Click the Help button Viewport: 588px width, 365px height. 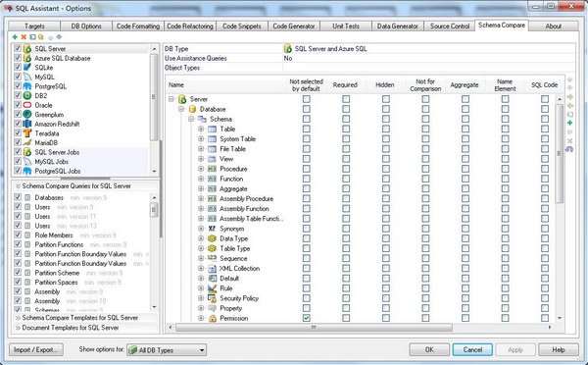(559, 349)
